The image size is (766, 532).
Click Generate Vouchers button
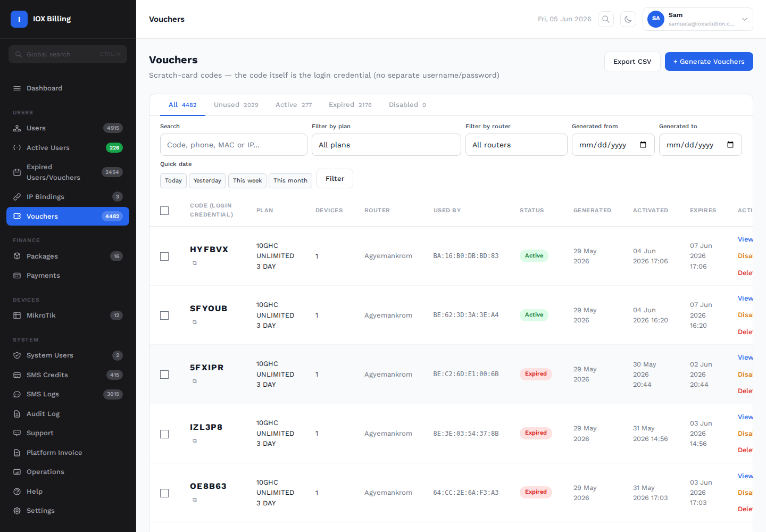point(709,62)
